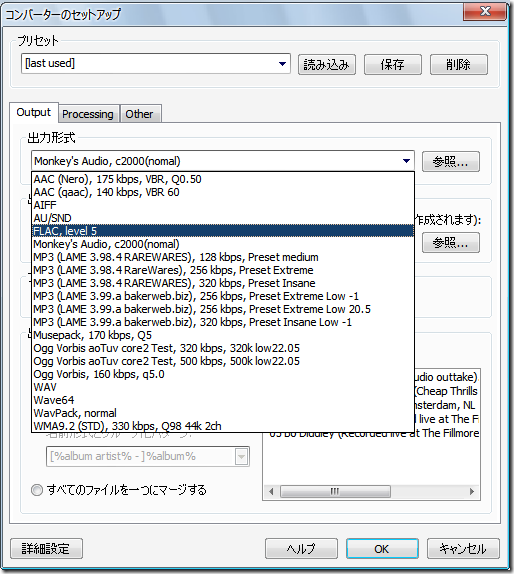Switch to the Processing tab

click(88, 114)
